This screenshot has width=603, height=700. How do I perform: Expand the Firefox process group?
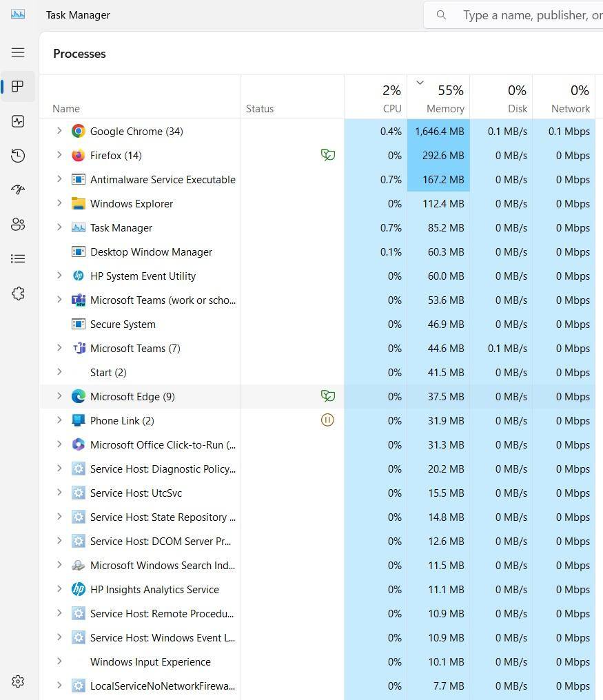pos(59,155)
